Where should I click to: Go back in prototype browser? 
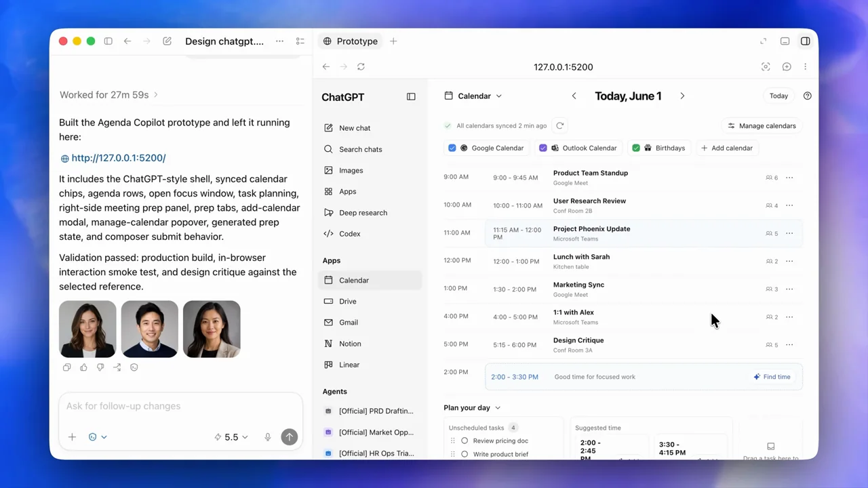(x=326, y=66)
